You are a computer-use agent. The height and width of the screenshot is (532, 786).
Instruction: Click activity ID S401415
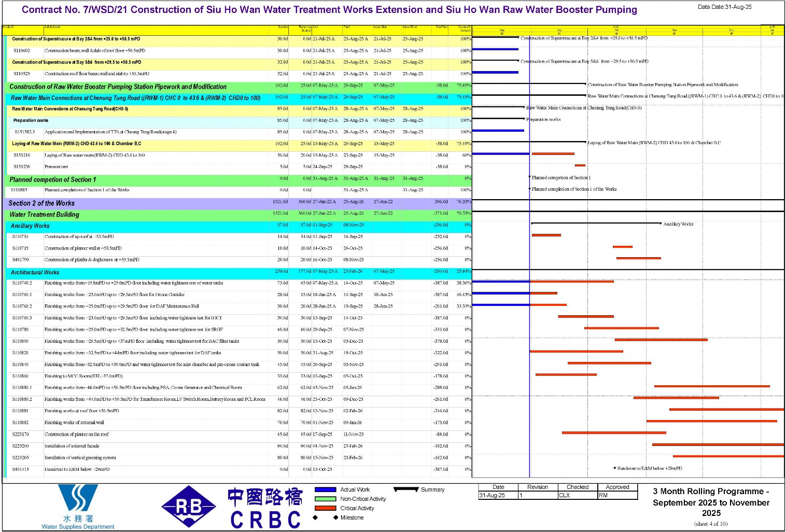(21, 469)
